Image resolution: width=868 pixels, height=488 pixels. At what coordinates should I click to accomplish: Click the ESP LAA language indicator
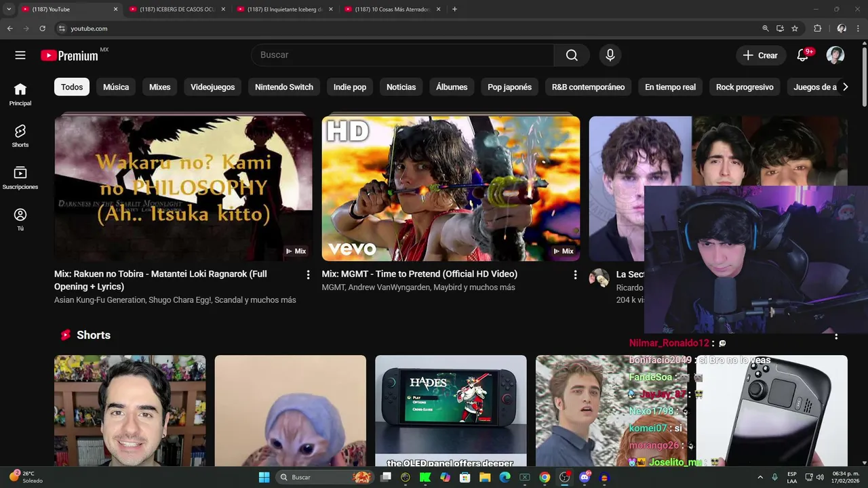[x=792, y=477]
